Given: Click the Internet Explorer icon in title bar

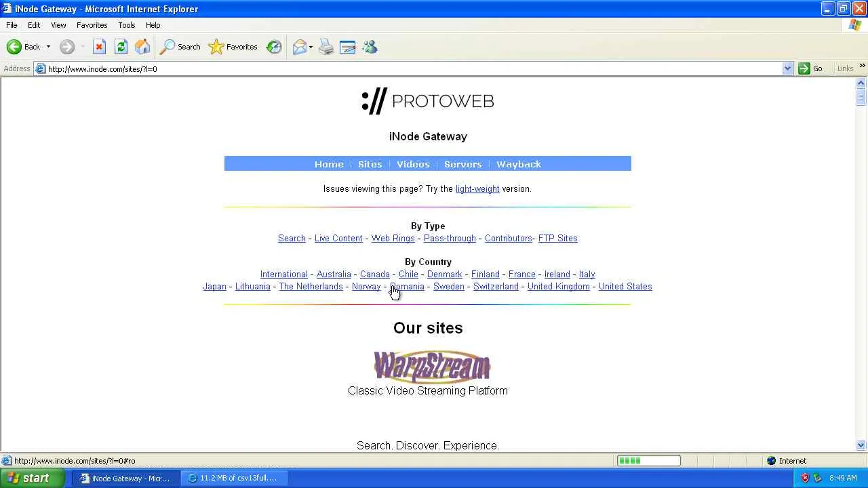Looking at the screenshot, I should (7, 9).
